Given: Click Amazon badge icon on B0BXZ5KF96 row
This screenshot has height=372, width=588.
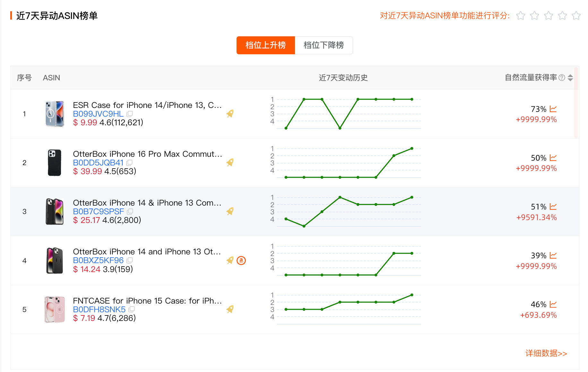Looking at the screenshot, I should click(241, 261).
